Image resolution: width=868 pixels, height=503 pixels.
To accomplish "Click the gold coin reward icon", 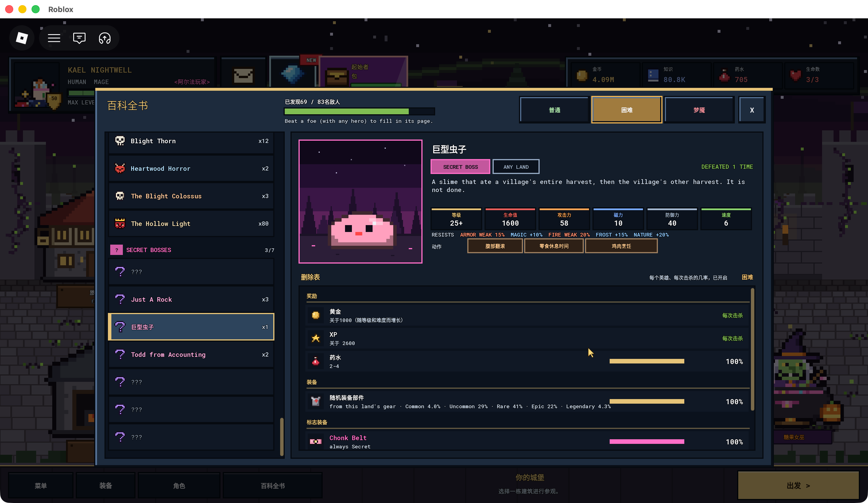I will (315, 315).
